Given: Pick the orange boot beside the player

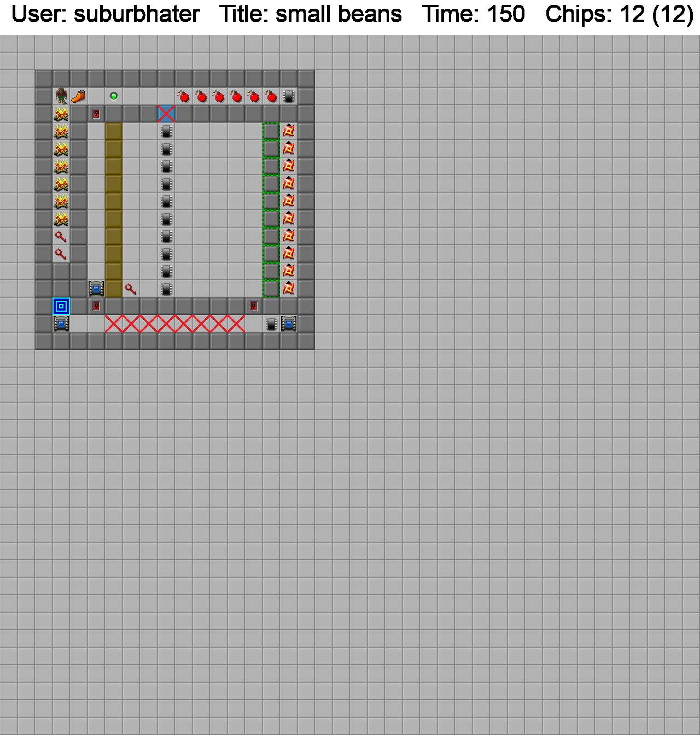Looking at the screenshot, I should (79, 96).
